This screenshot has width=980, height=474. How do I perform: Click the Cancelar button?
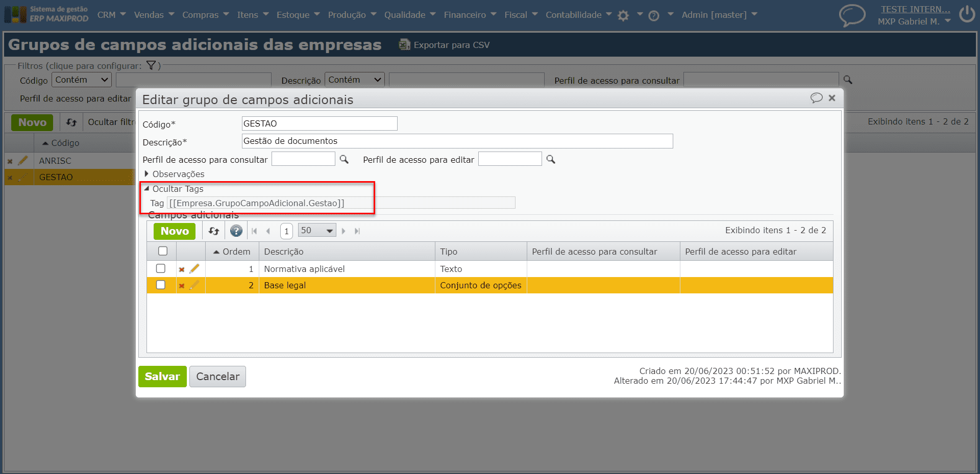[x=217, y=377]
